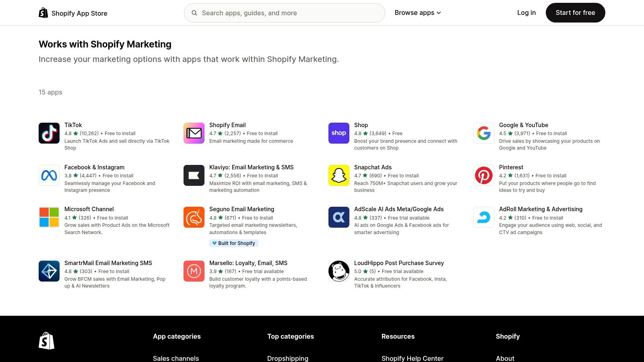This screenshot has width=644, height=362.
Task: Click the AdRoll app icon
Action: [x=484, y=217]
